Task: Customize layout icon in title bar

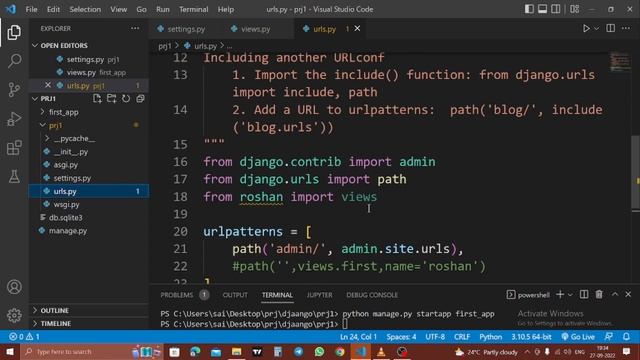Action: pos(575,9)
